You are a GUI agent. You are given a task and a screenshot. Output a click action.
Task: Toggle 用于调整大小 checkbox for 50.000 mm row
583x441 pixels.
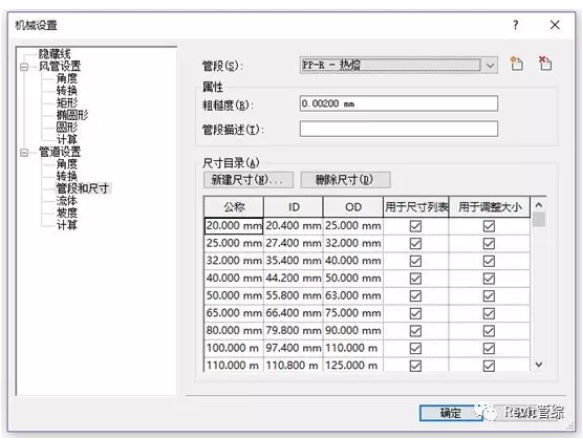pos(489,296)
